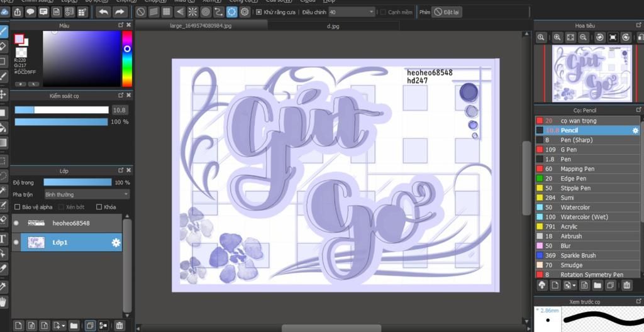
Task: Click the rainbow hue slider bar
Action: 127,59
